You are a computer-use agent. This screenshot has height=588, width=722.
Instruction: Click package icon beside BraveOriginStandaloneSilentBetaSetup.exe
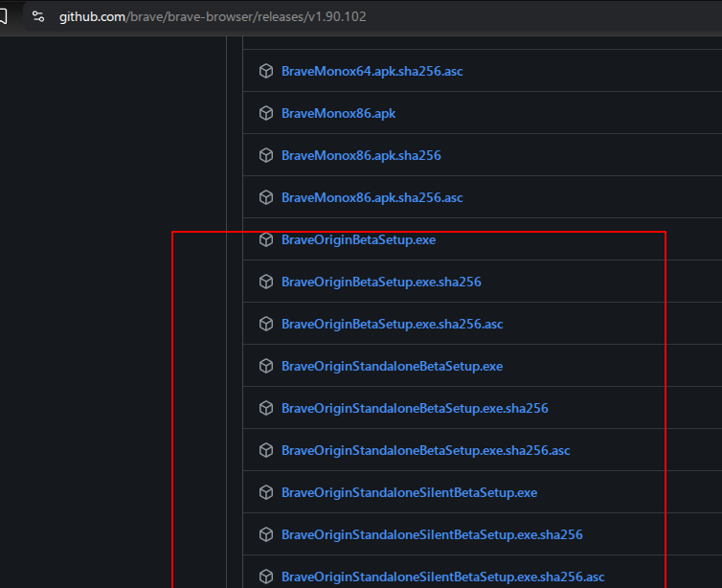pyautogui.click(x=266, y=492)
